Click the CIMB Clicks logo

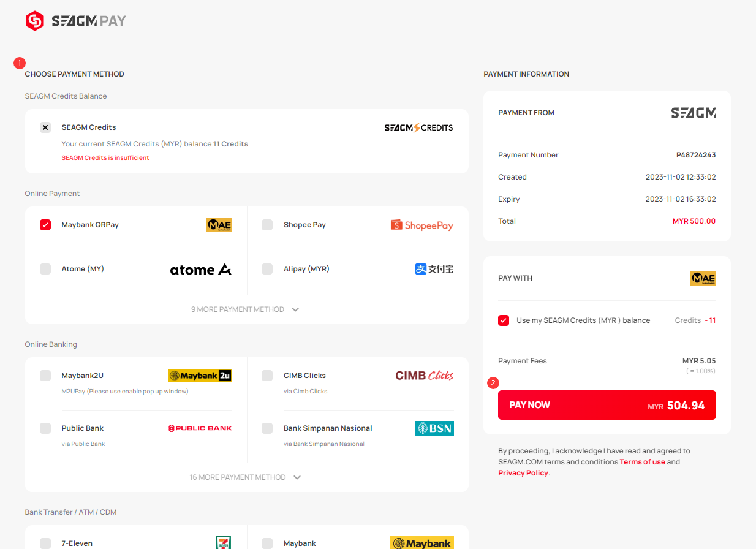coord(425,376)
